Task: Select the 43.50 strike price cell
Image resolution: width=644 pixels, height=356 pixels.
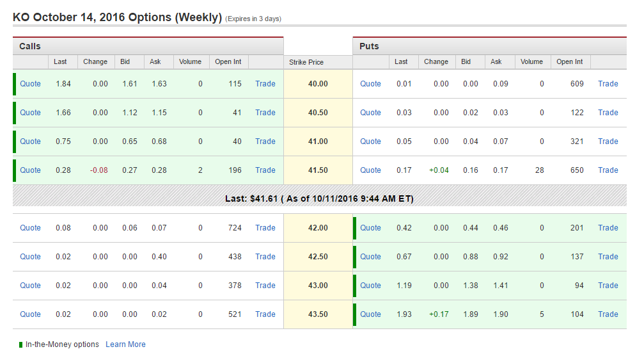Action: (x=318, y=314)
